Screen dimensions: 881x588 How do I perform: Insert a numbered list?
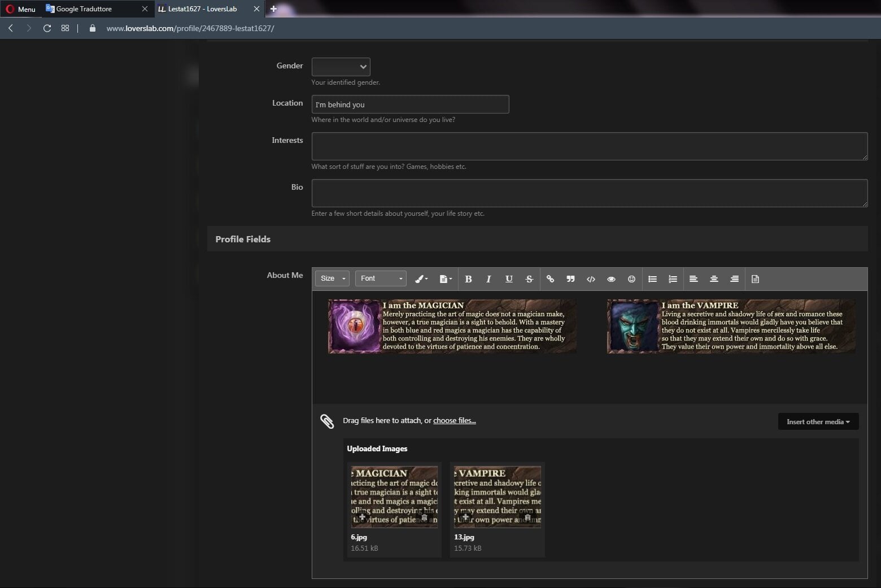click(673, 279)
